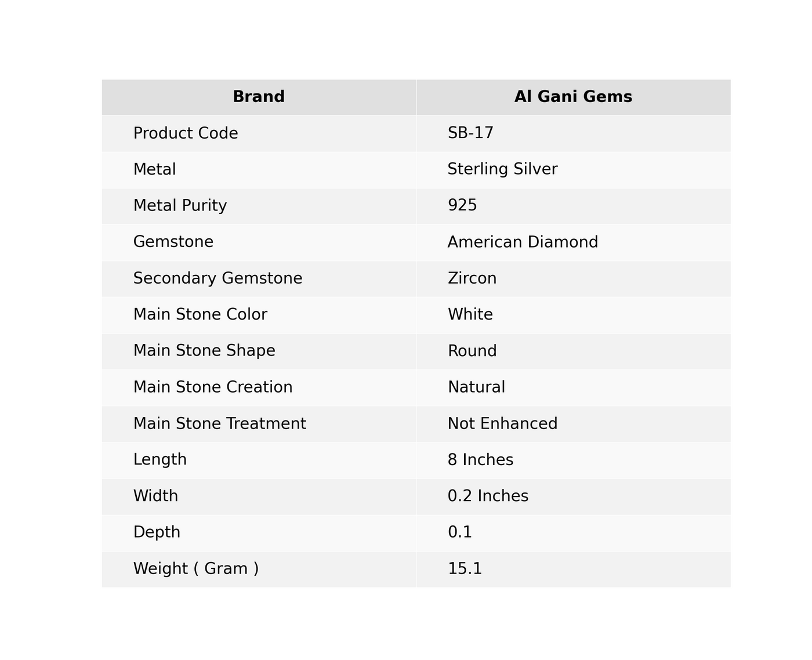
Task: Click the Sterling Silver value
Action: click(502, 169)
